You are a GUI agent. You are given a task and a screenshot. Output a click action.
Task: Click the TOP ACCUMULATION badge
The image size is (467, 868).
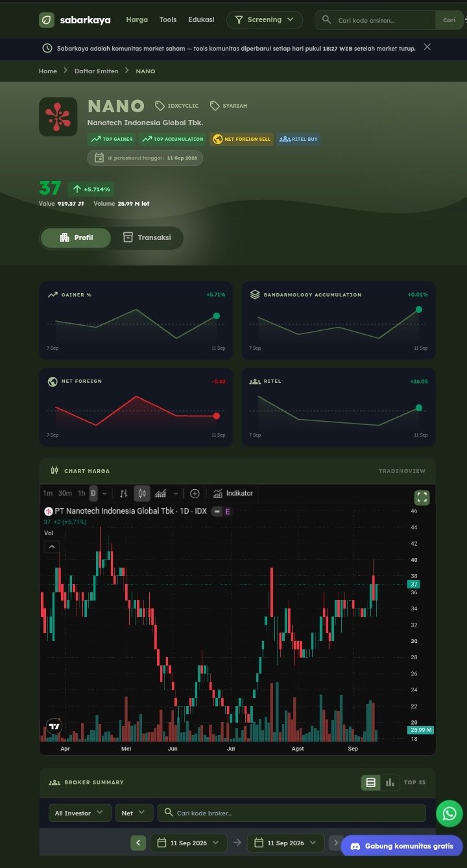point(173,139)
